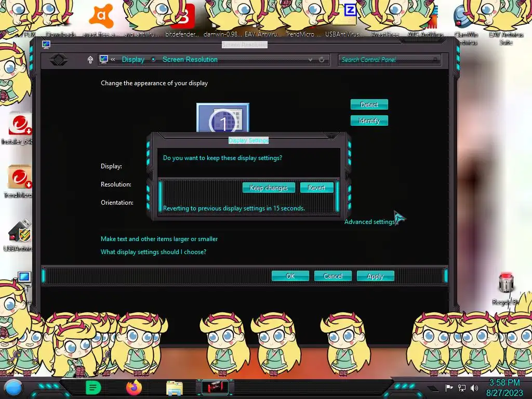Focus the Search Control Panel field
This screenshot has width=532, height=399.
pos(389,60)
